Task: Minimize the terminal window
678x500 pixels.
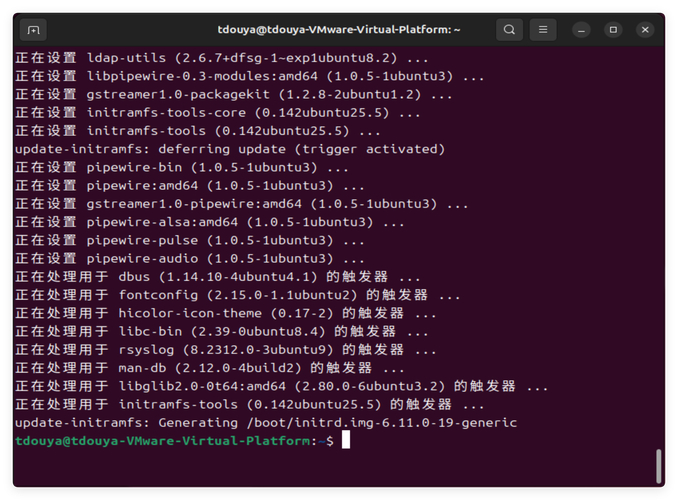Action: click(x=581, y=30)
